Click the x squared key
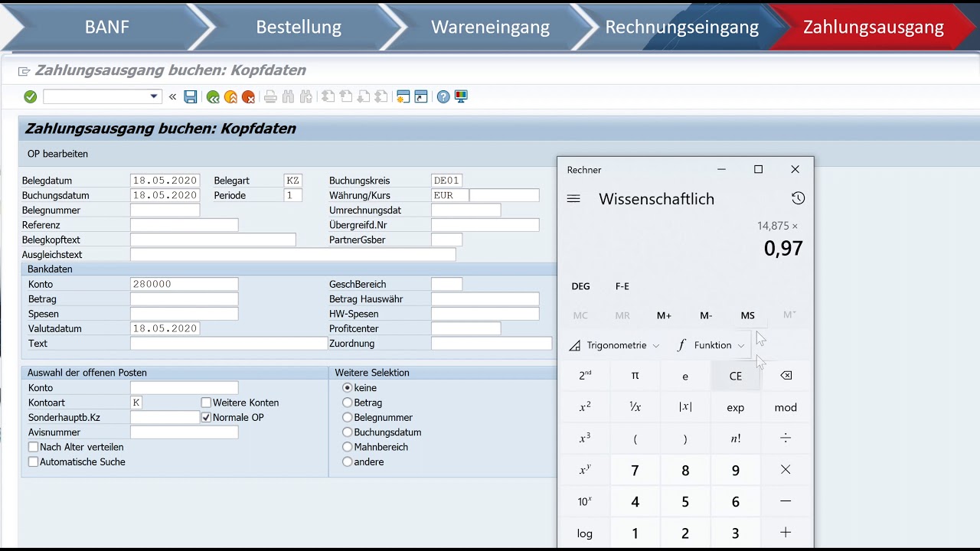The width and height of the screenshot is (980, 551). [x=585, y=407]
